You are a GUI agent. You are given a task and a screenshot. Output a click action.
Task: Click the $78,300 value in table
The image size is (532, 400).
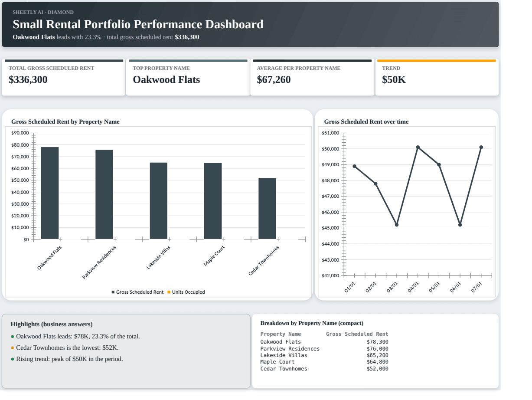pos(378,342)
